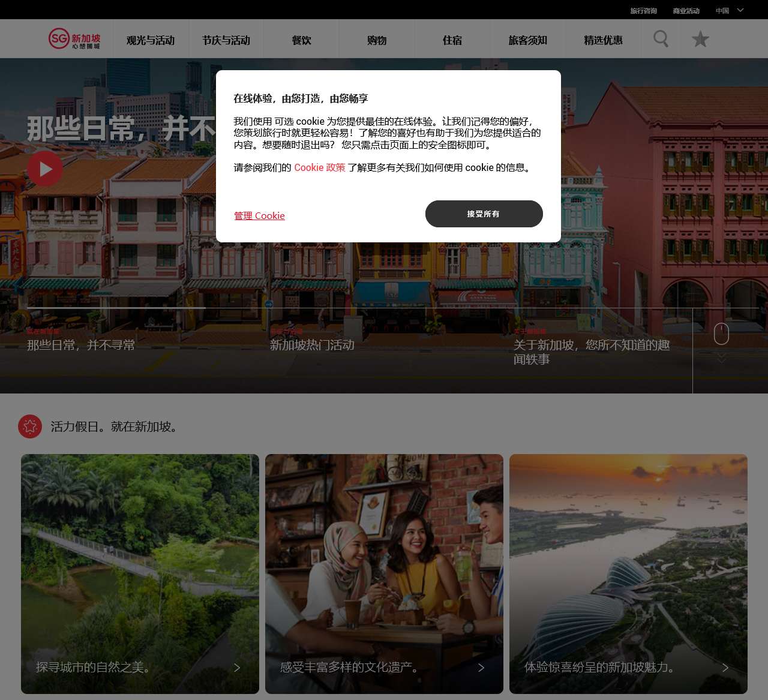The width and height of the screenshot is (768, 700).
Task: Click the favorites star icon
Action: tap(700, 40)
